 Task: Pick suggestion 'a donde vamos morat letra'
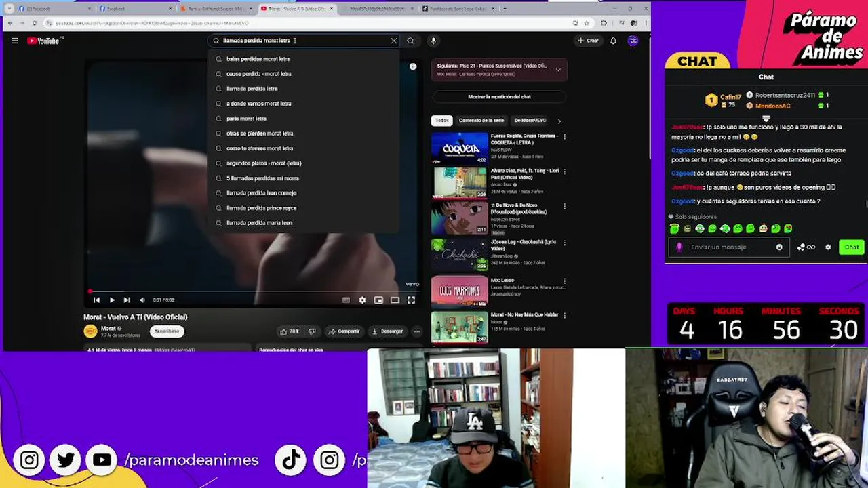(x=303, y=104)
